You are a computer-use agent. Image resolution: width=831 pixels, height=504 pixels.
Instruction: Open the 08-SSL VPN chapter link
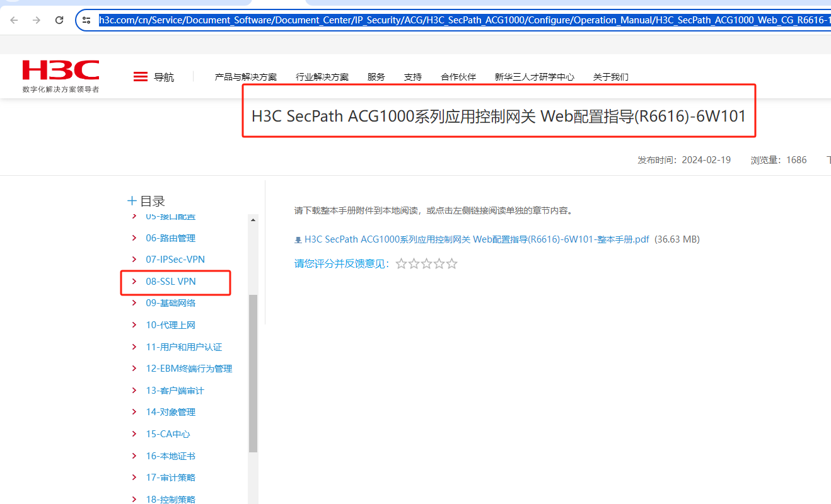click(171, 282)
